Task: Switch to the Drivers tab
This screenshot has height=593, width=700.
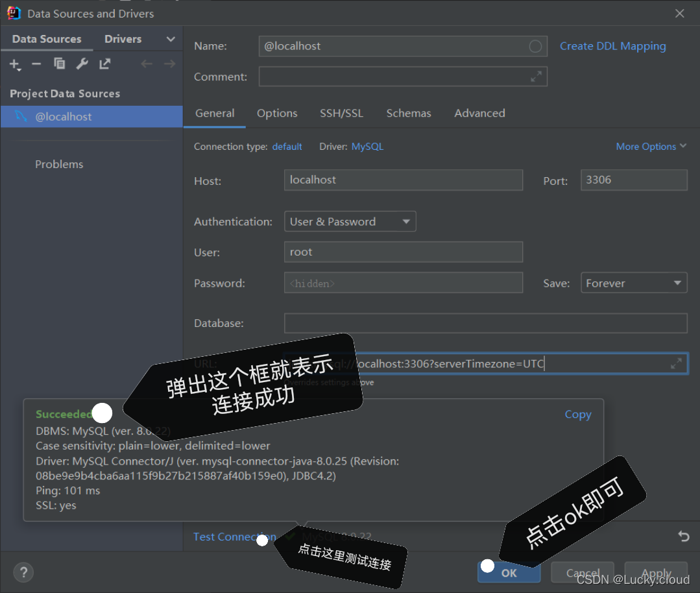Action: coord(123,39)
